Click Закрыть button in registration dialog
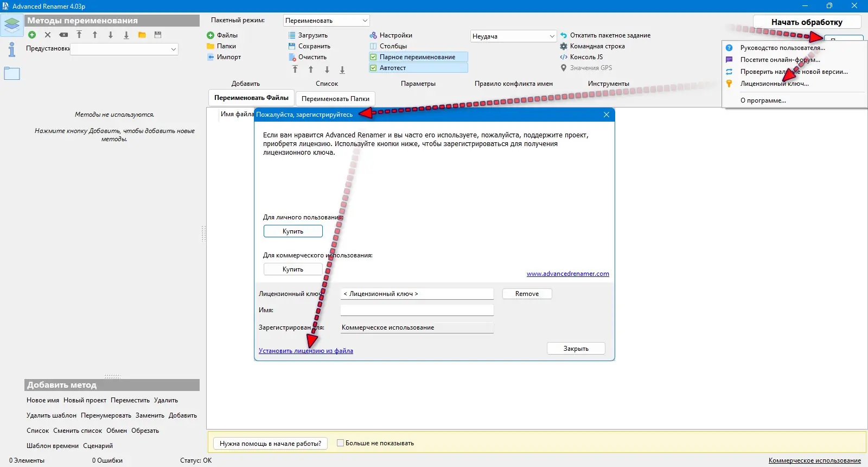This screenshot has width=868, height=467. (x=576, y=349)
